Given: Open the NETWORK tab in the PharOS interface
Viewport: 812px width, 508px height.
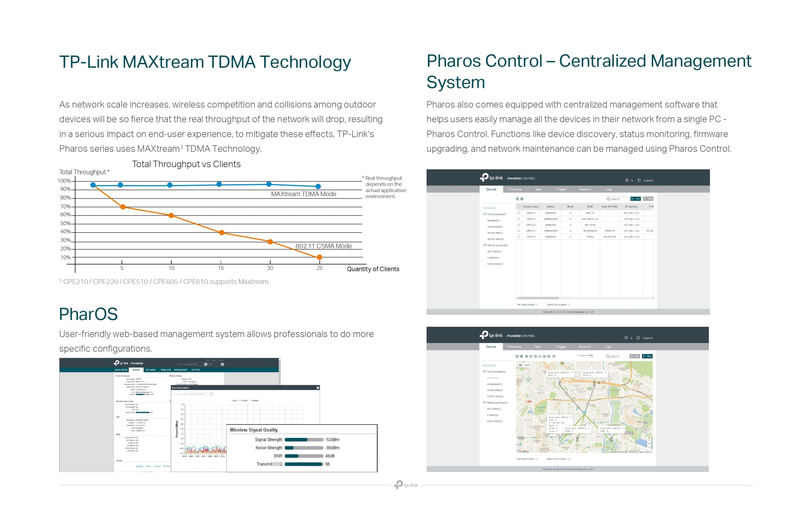Looking at the screenshot, I should 151,370.
